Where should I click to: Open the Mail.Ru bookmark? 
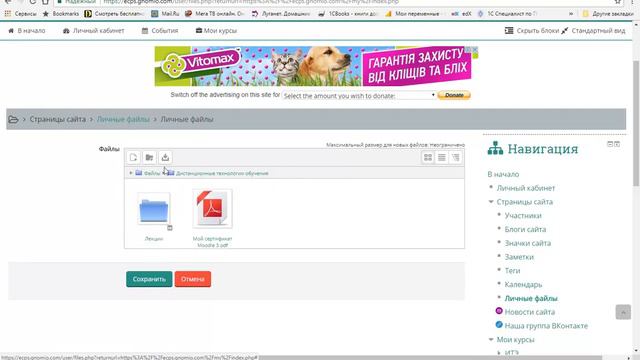click(x=165, y=13)
